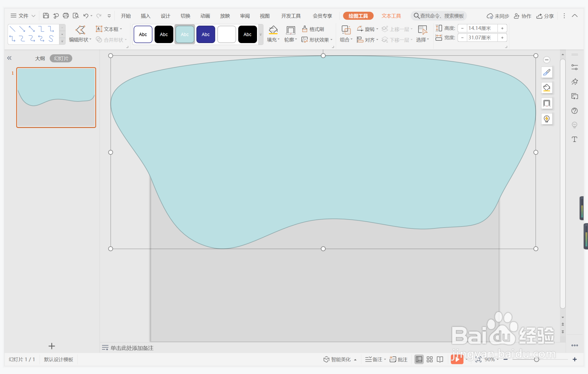Toggle Normal view in status bar

click(x=419, y=359)
